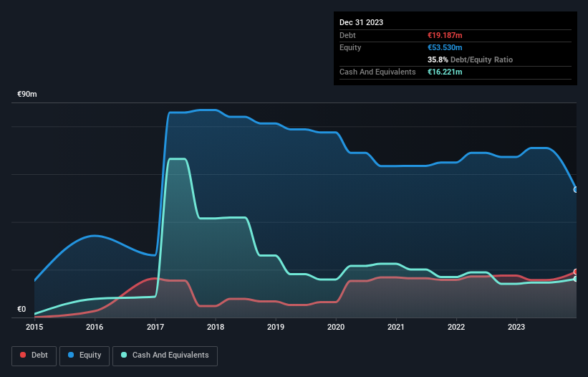Click the 2022 x-axis label
588x377 pixels.
456,327
